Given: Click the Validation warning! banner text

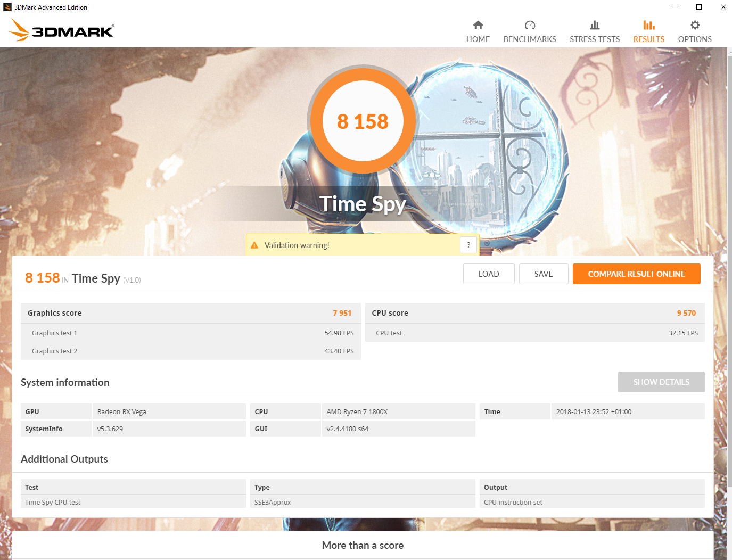Looking at the screenshot, I should (297, 245).
